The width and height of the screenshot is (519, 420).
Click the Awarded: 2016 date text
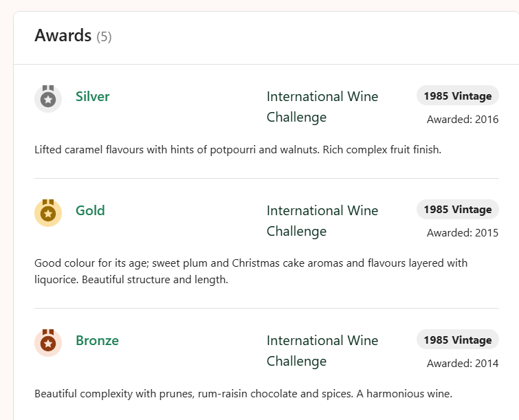(x=462, y=120)
